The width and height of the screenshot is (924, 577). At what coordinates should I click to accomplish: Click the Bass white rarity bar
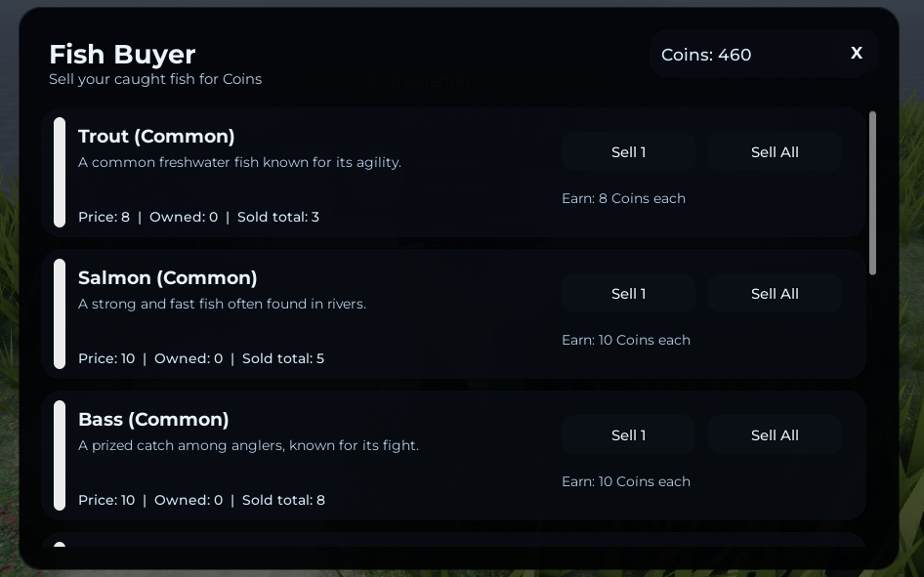pos(60,455)
